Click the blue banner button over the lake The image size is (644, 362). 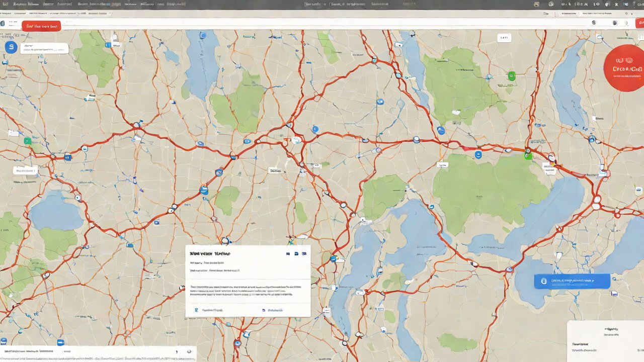572,281
